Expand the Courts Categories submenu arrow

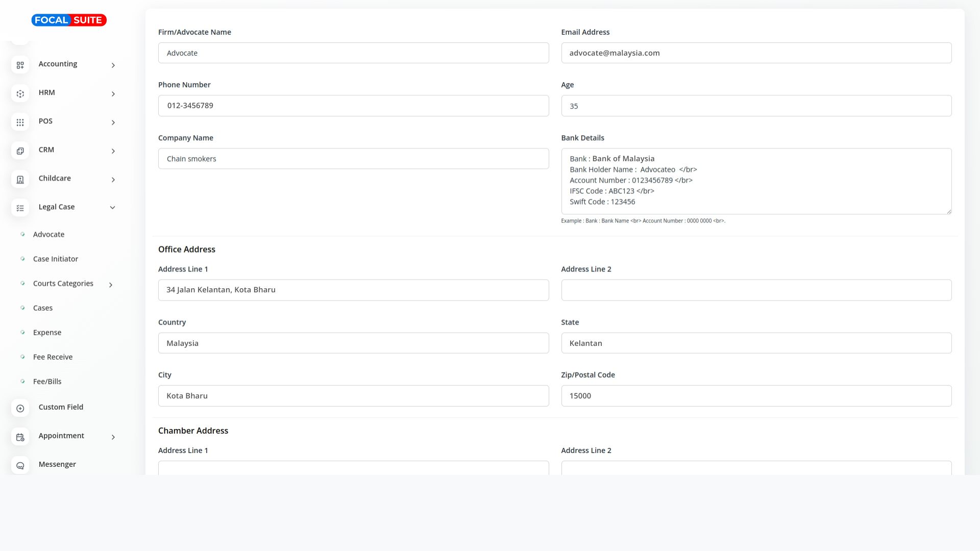coord(111,285)
